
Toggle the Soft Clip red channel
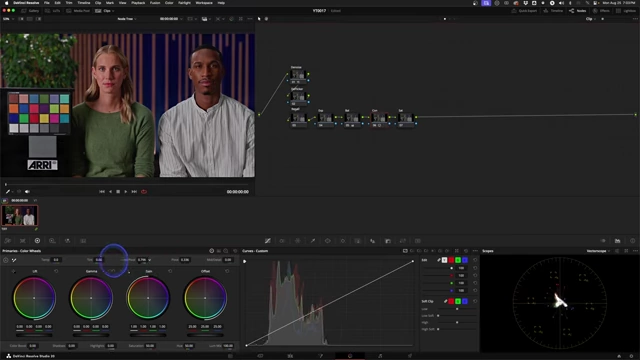(x=451, y=301)
